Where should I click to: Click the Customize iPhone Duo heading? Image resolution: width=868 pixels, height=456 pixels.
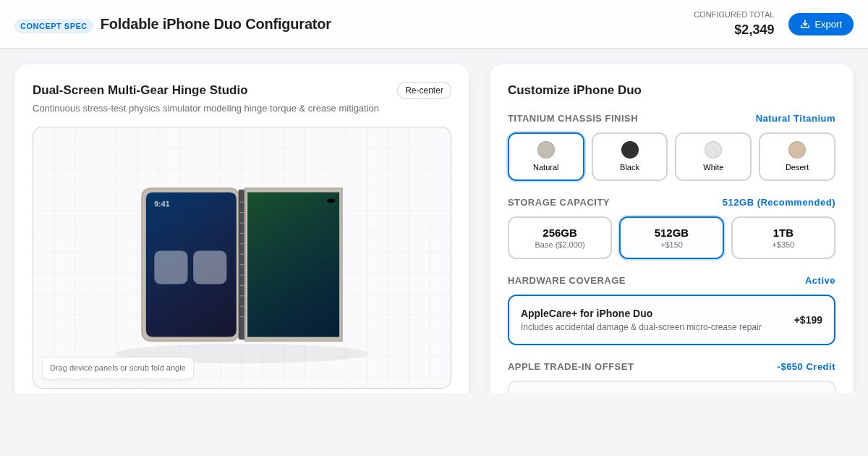[x=574, y=90]
